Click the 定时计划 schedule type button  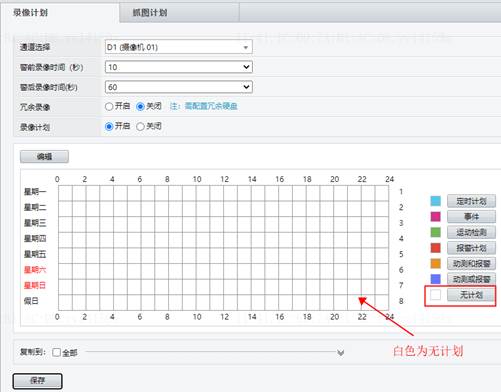pos(471,201)
